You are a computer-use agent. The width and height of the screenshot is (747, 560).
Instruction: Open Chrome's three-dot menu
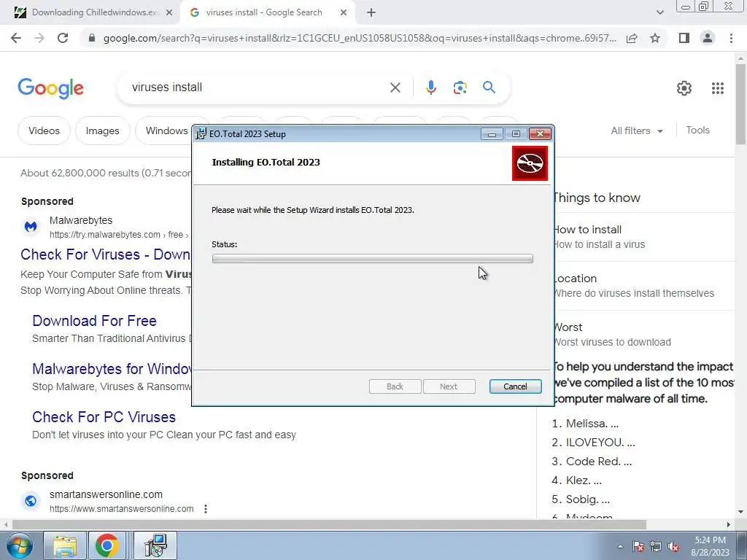(x=731, y=38)
